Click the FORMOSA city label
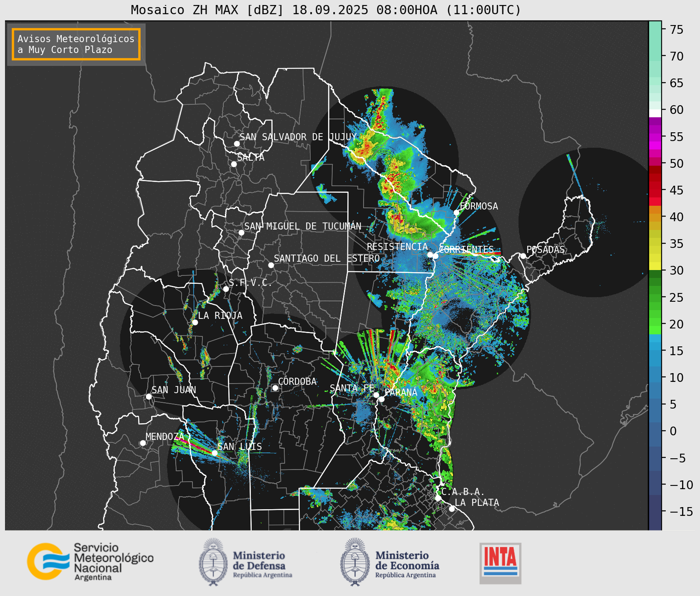700x596 pixels. coord(479,206)
